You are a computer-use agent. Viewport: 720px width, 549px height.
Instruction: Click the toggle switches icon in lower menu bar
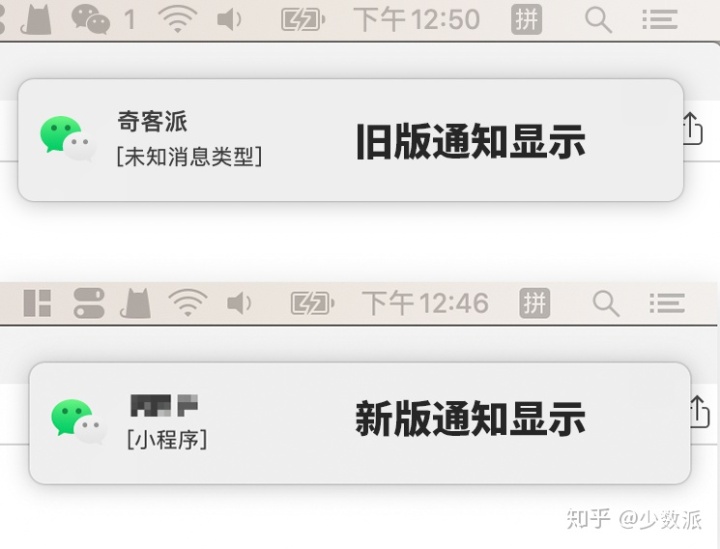[89, 303]
